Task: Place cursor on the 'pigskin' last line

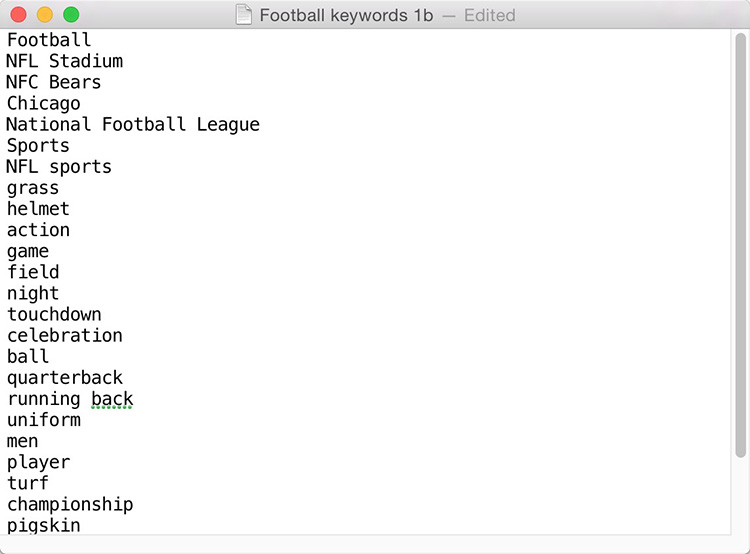Action: click(x=44, y=525)
